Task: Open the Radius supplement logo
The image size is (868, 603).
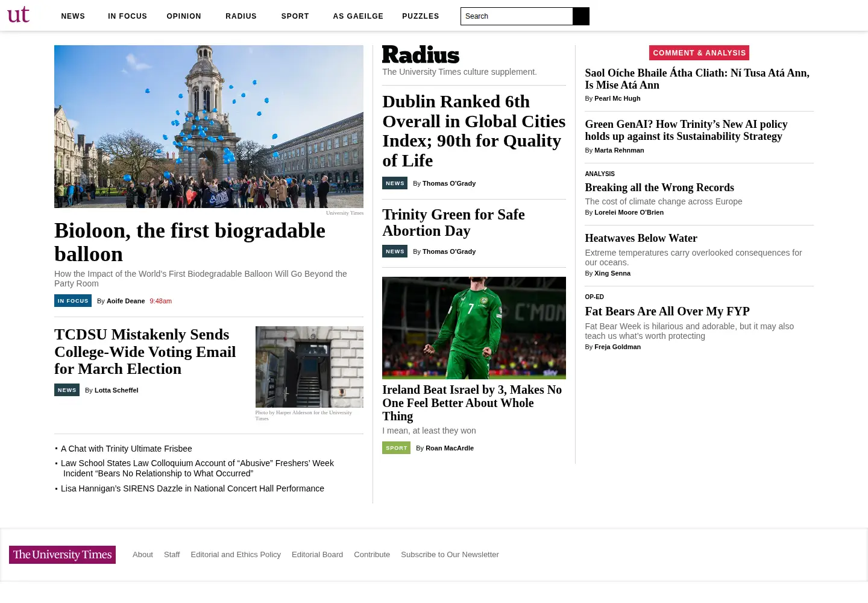Action: 421,55
